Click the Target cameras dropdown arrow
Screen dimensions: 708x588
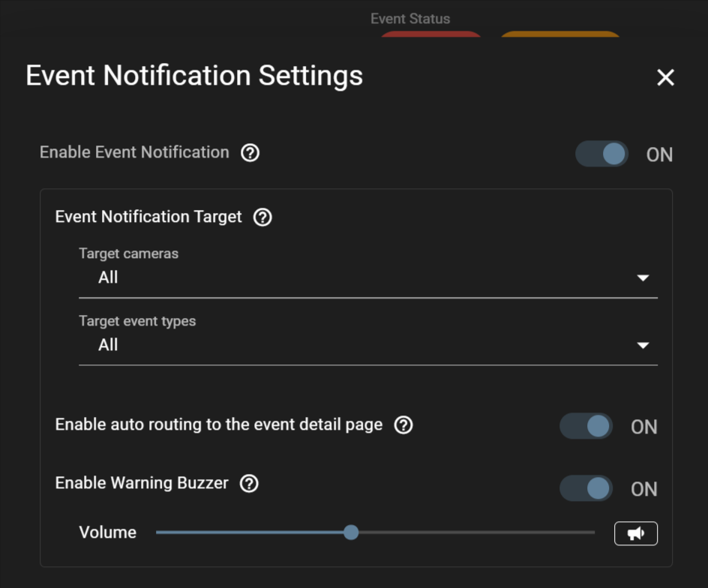(643, 278)
